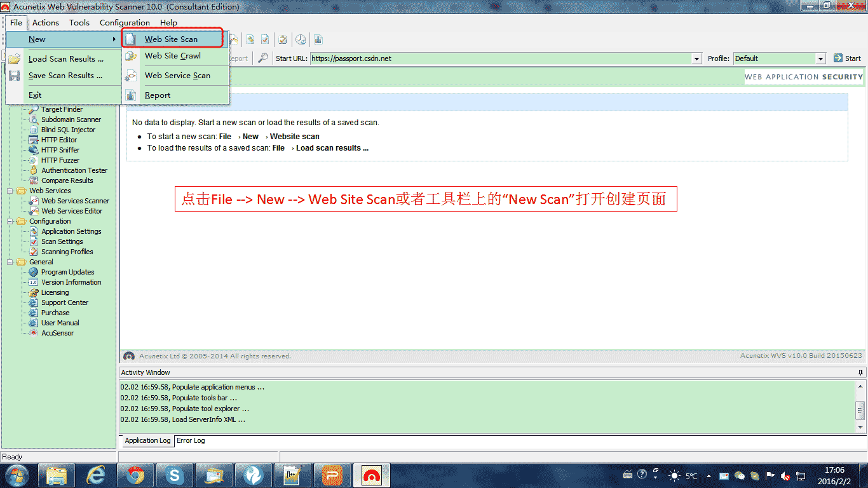This screenshot has width=868, height=488.
Task: Open the Start URL history dropdown
Action: pyautogui.click(x=696, y=58)
